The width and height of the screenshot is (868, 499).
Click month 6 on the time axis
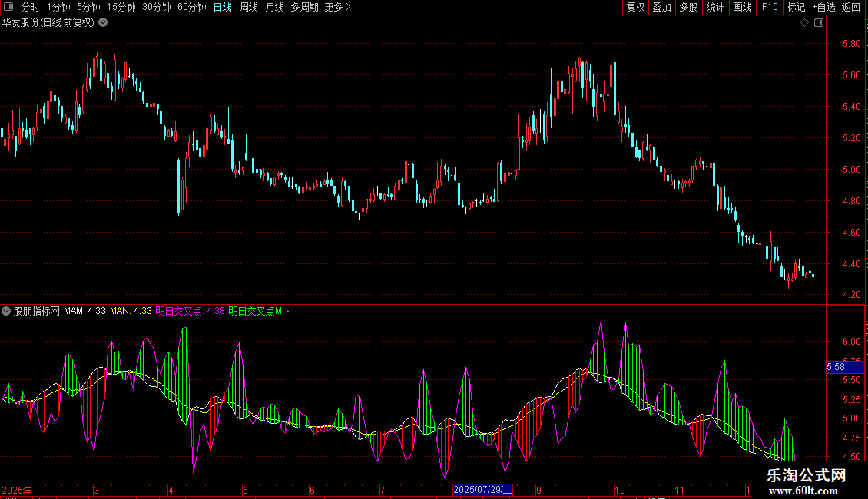[x=312, y=490]
